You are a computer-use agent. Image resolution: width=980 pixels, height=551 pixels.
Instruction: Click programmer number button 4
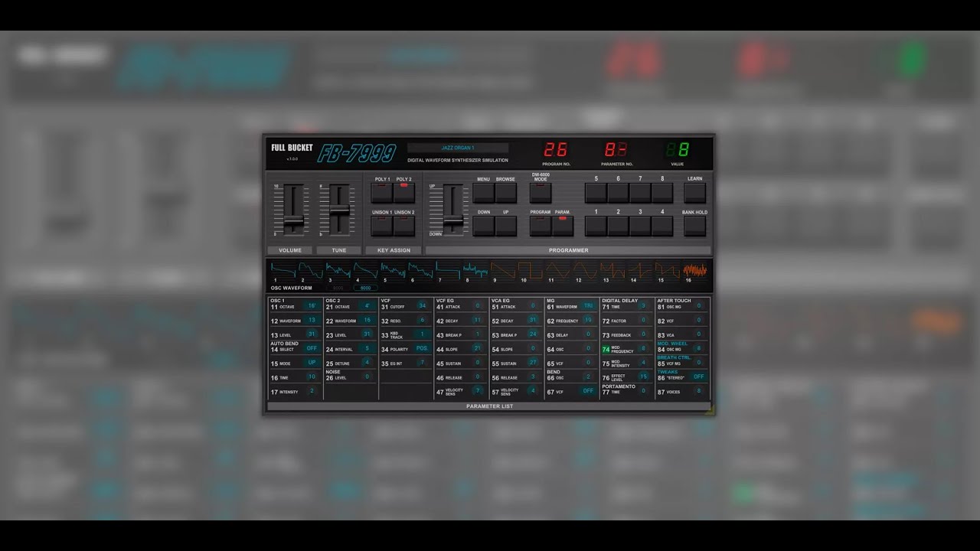[662, 226]
